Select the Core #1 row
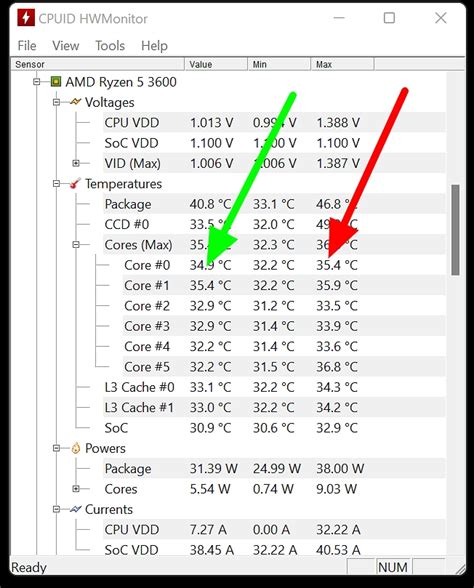The height and width of the screenshot is (588, 474). click(284, 285)
